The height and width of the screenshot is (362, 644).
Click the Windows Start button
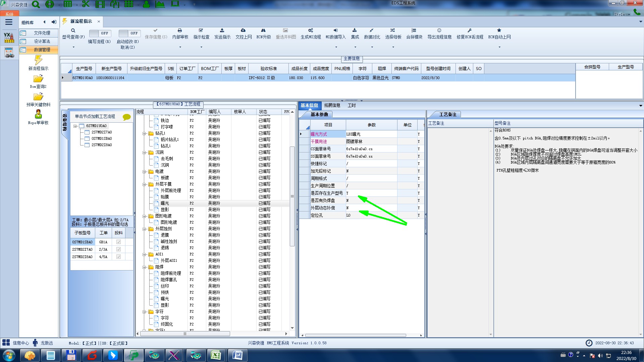[8, 355]
